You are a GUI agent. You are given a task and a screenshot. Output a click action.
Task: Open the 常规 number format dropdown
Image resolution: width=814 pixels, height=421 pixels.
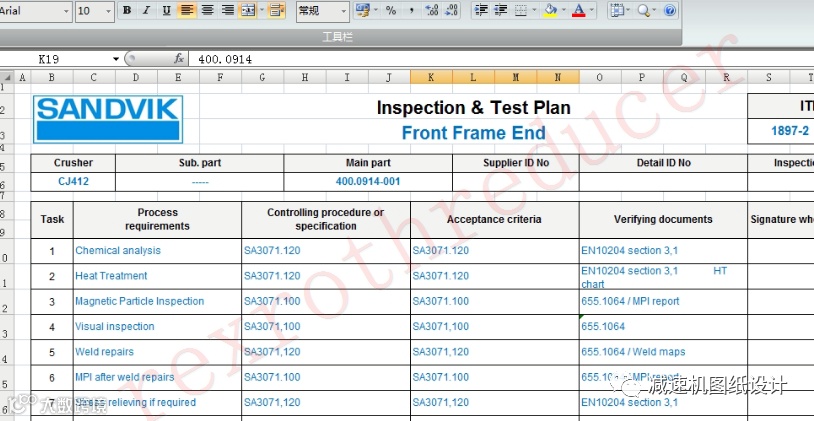pyautogui.click(x=343, y=11)
